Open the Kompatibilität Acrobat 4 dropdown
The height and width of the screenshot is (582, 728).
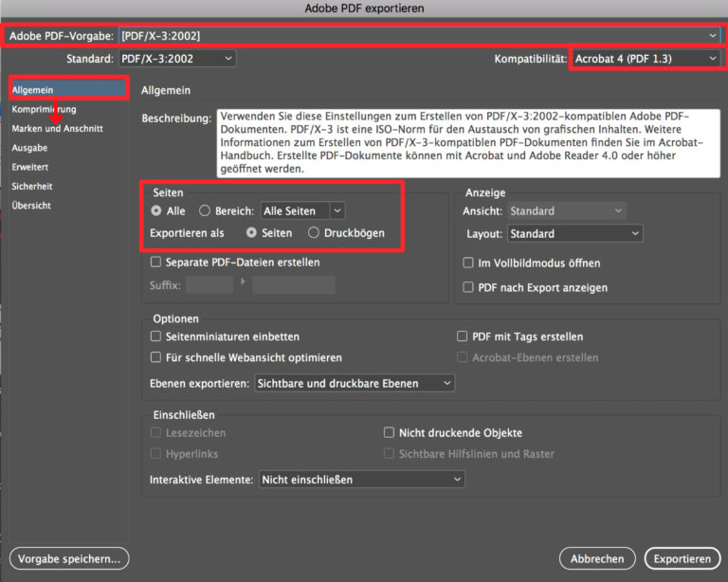click(646, 59)
